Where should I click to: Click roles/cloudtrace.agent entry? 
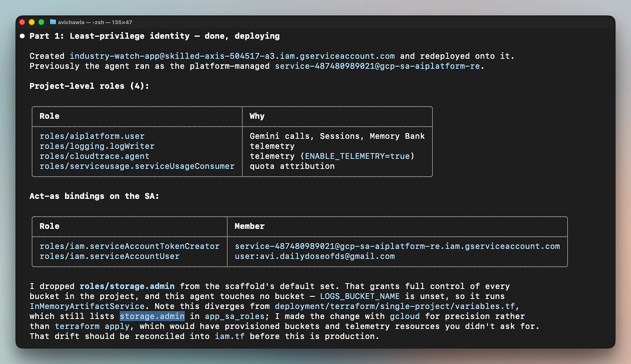point(94,156)
